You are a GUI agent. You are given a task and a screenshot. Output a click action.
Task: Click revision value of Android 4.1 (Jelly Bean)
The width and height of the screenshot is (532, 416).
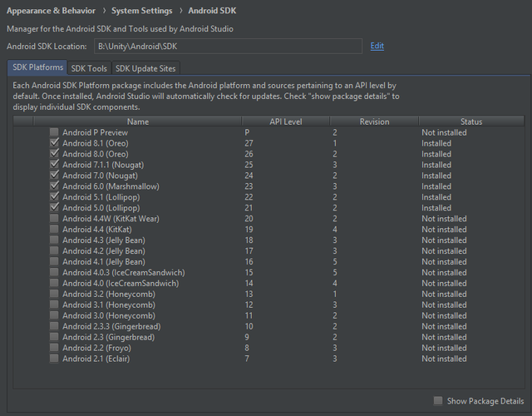point(335,262)
